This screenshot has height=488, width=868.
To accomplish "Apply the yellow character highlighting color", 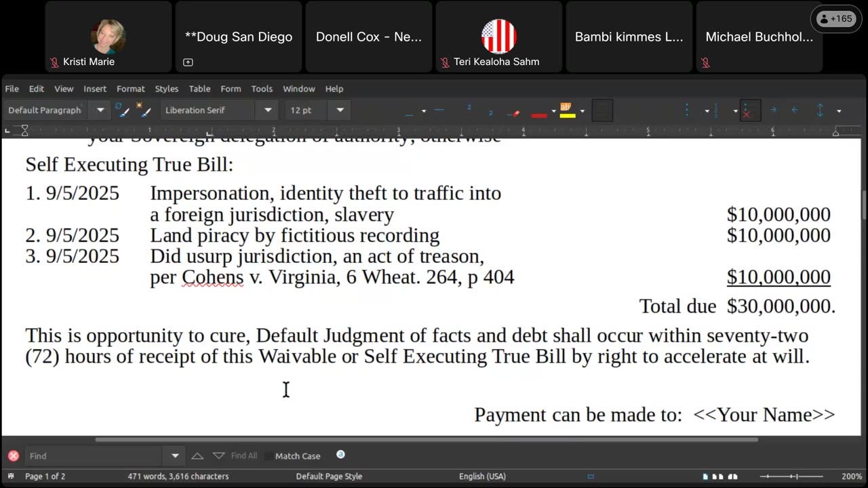I will (x=567, y=110).
